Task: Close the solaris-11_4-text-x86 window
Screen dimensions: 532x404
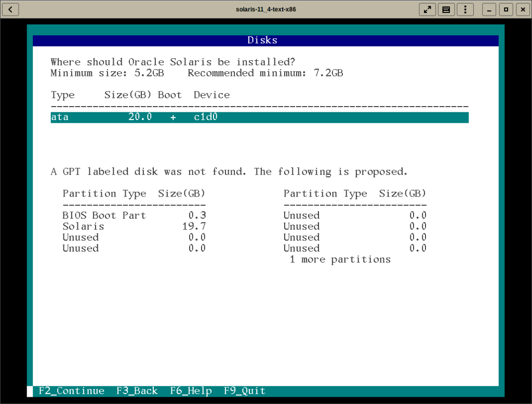Action: click(x=523, y=9)
